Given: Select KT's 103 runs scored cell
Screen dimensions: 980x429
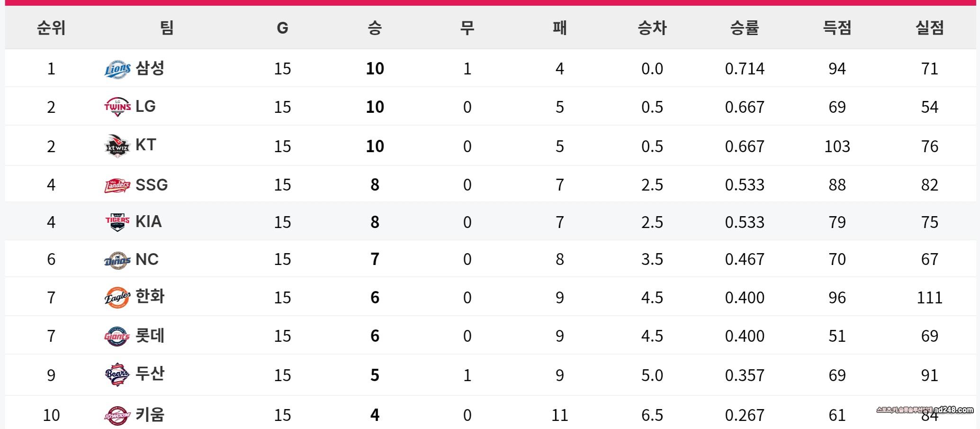Looking at the screenshot, I should [837, 146].
